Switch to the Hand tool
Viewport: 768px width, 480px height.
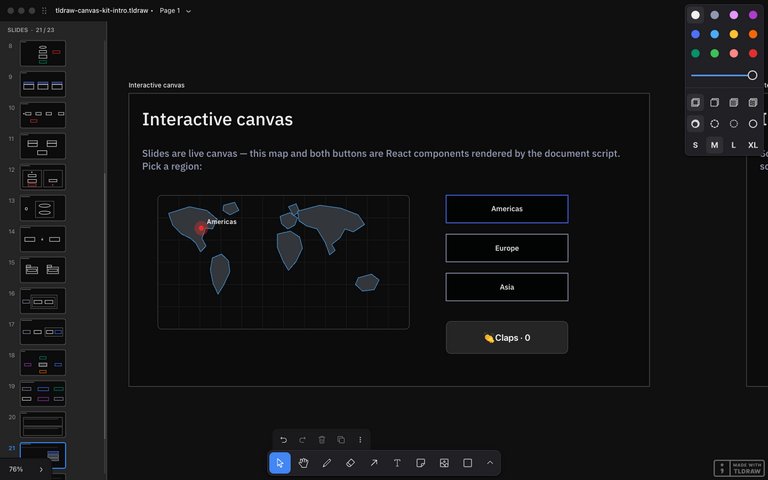304,463
